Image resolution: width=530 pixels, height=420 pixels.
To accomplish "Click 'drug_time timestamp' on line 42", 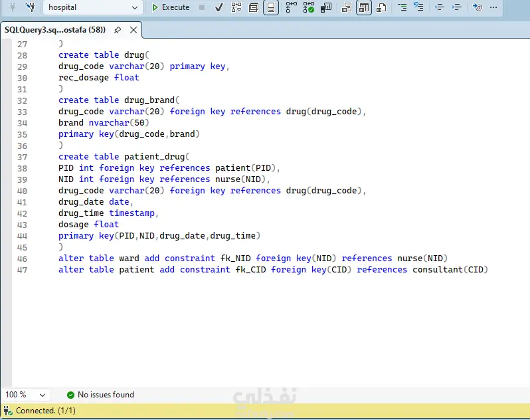I will 106,213.
